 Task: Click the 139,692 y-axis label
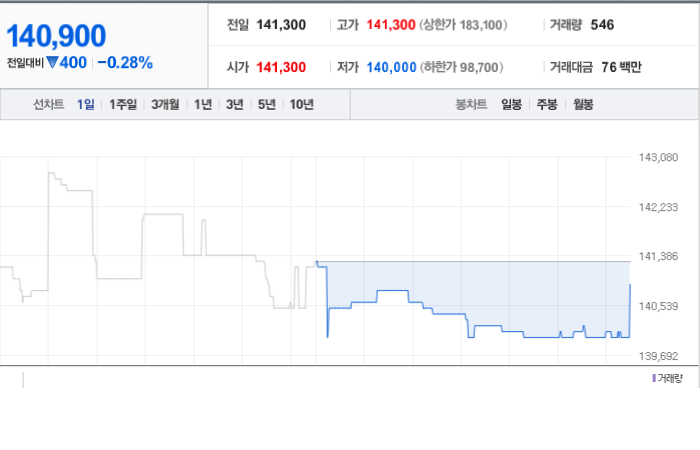pyautogui.click(x=658, y=356)
